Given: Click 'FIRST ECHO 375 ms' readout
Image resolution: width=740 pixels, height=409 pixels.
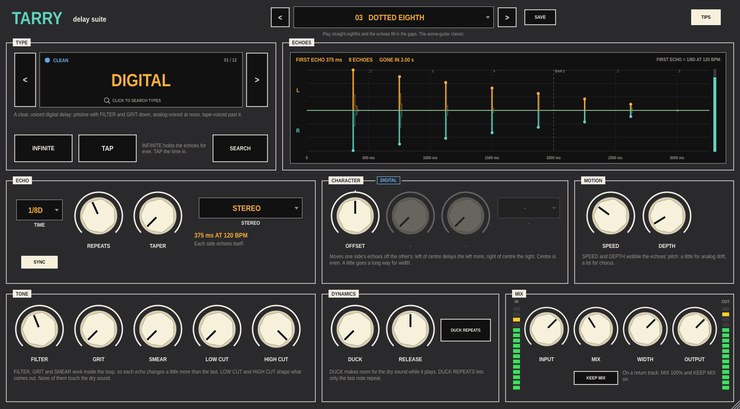Looking at the screenshot, I should point(319,60).
